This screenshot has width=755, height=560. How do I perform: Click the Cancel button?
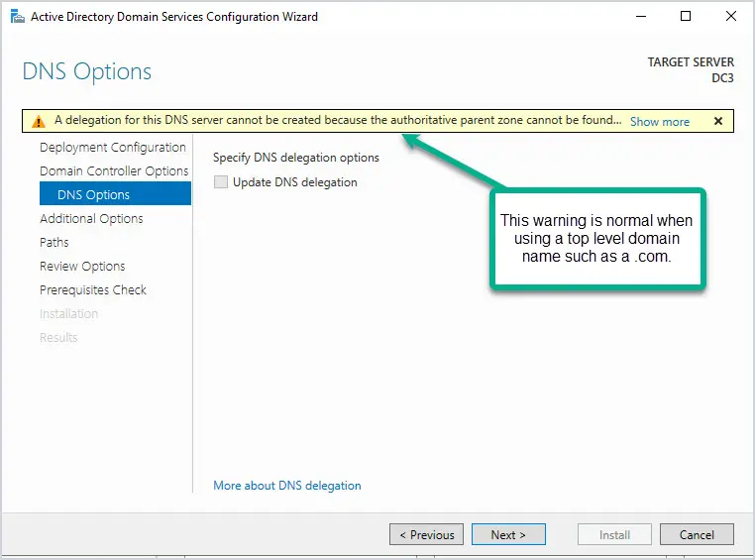(x=697, y=534)
